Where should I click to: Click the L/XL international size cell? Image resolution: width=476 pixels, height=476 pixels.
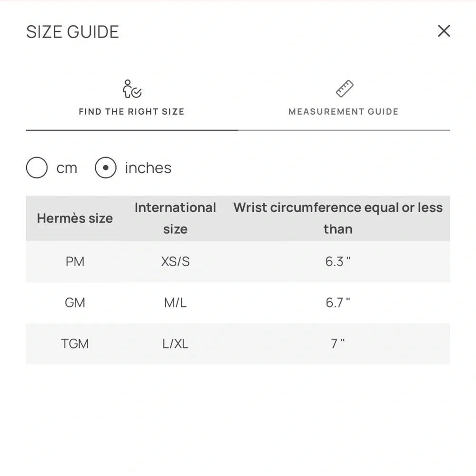click(x=175, y=344)
